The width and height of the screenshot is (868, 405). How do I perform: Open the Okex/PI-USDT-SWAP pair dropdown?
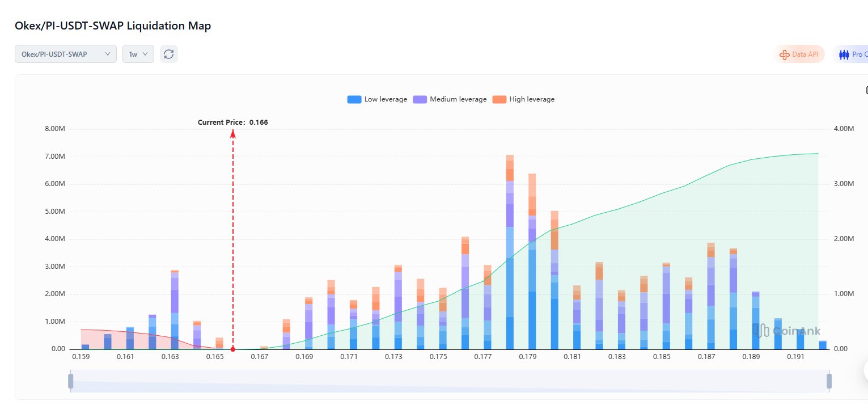[65, 54]
